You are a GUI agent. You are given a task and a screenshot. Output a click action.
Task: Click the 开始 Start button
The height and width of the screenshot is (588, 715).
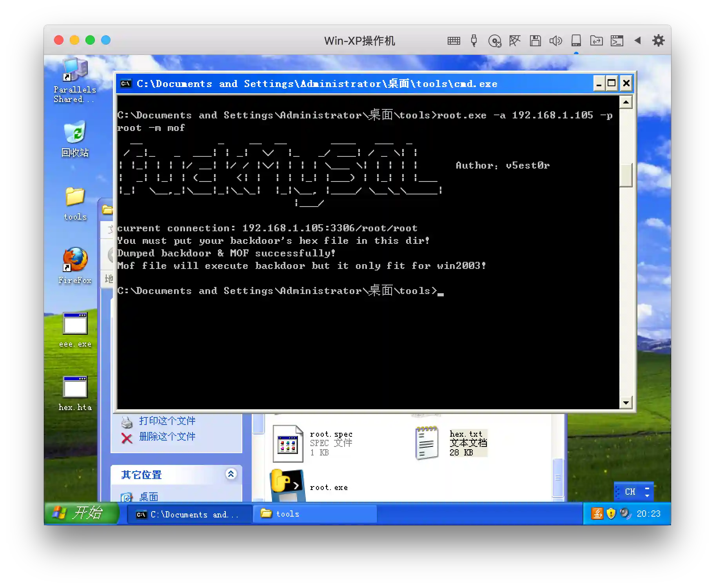pos(82,513)
